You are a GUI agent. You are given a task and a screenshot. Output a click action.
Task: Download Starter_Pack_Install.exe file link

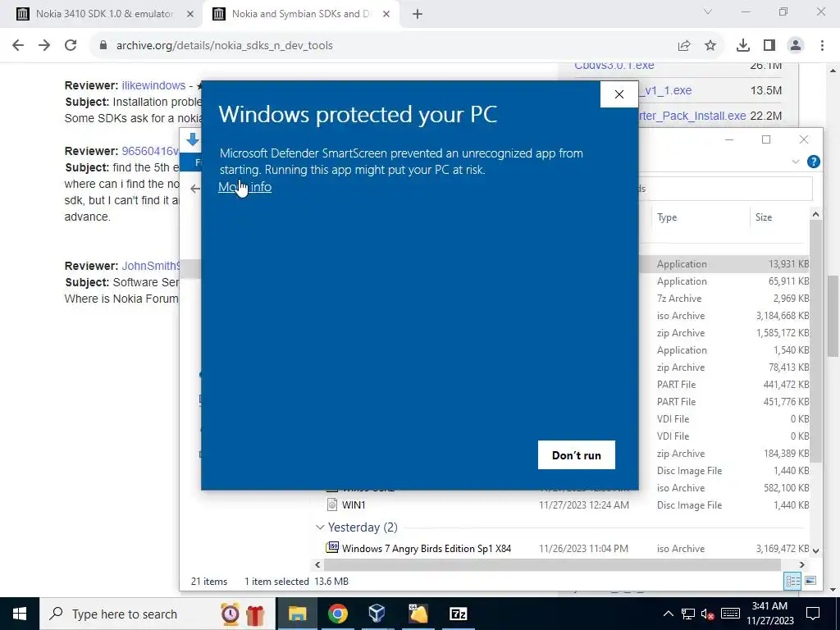click(x=692, y=116)
